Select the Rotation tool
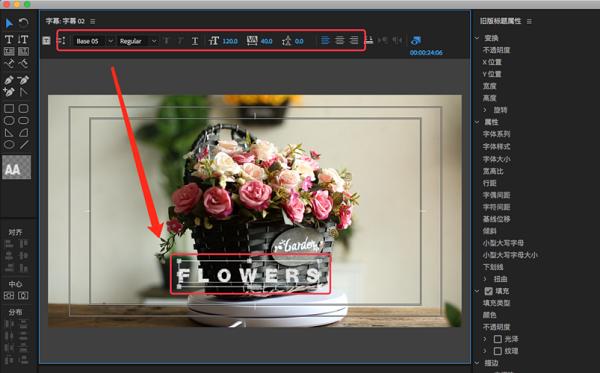This screenshot has height=373, width=600. coord(23,23)
